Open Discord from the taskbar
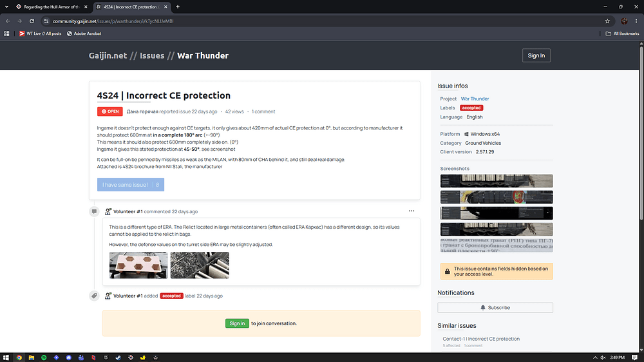 pyautogui.click(x=69, y=357)
